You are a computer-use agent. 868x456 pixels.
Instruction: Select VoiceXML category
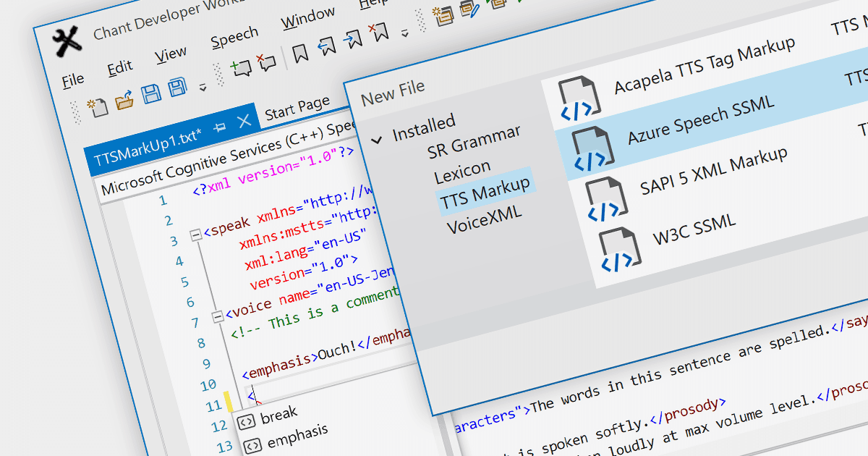click(484, 220)
